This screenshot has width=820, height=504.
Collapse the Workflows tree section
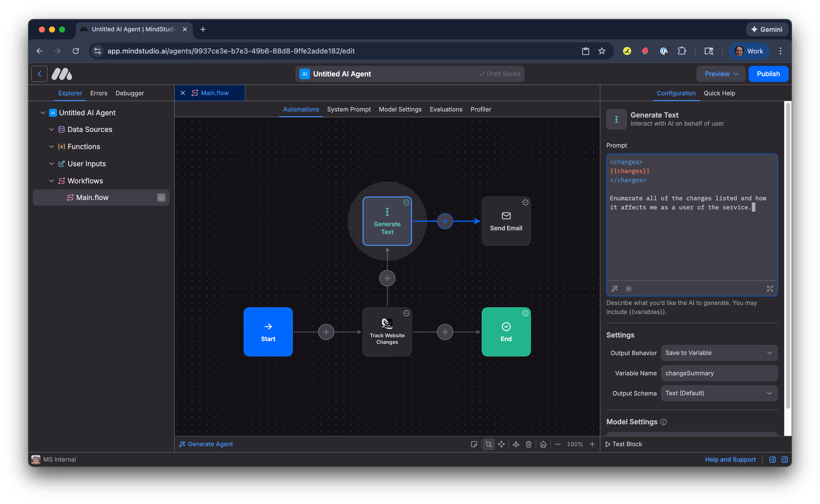point(52,181)
